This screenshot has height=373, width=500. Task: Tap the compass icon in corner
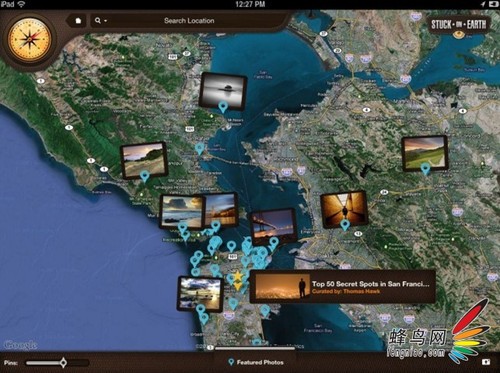pos(29,40)
